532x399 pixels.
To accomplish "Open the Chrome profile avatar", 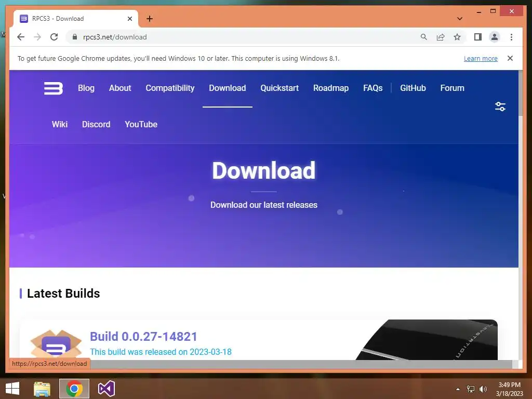I will pyautogui.click(x=495, y=37).
